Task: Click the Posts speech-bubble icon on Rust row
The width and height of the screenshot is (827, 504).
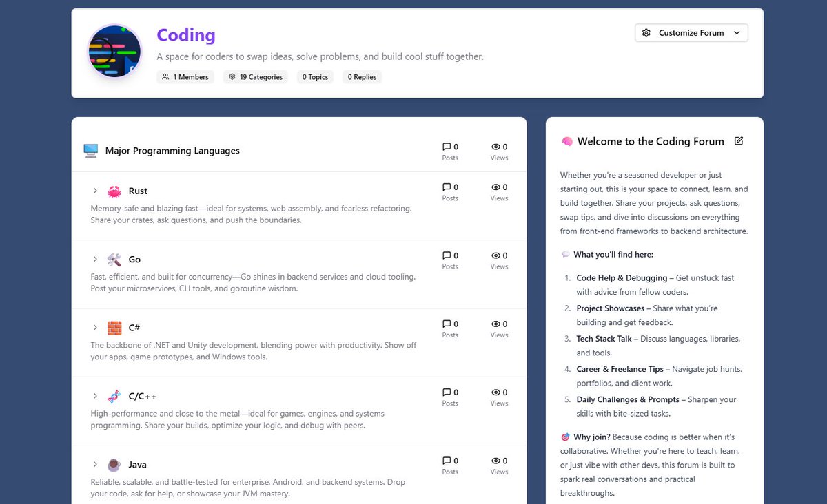Action: click(x=445, y=186)
